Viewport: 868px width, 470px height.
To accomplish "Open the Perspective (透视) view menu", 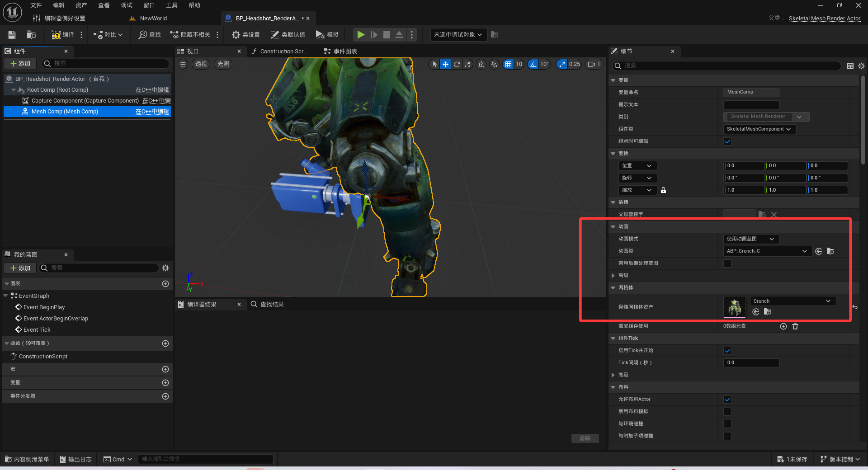I will click(x=201, y=64).
